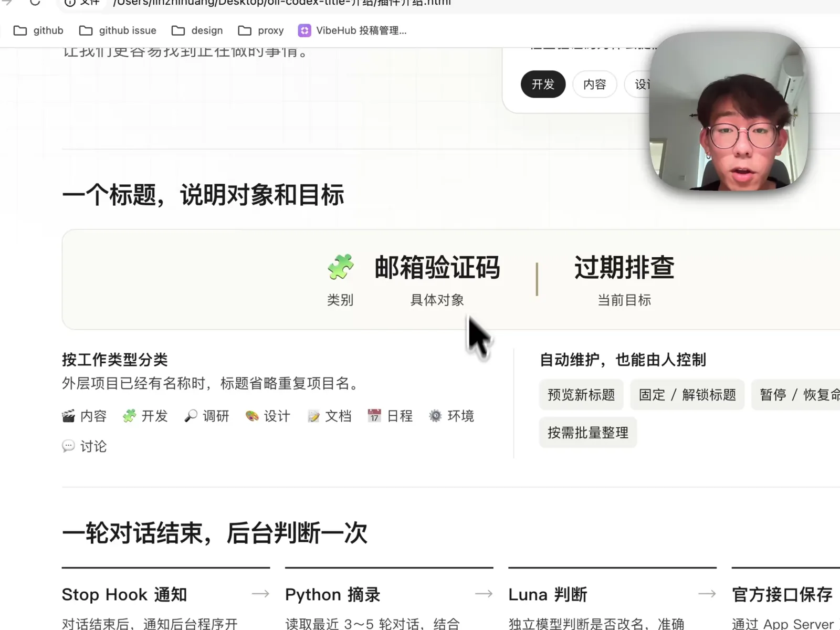This screenshot has width=840, height=630.
Task: Open the github issue bookmarks folder
Action: pos(118,30)
